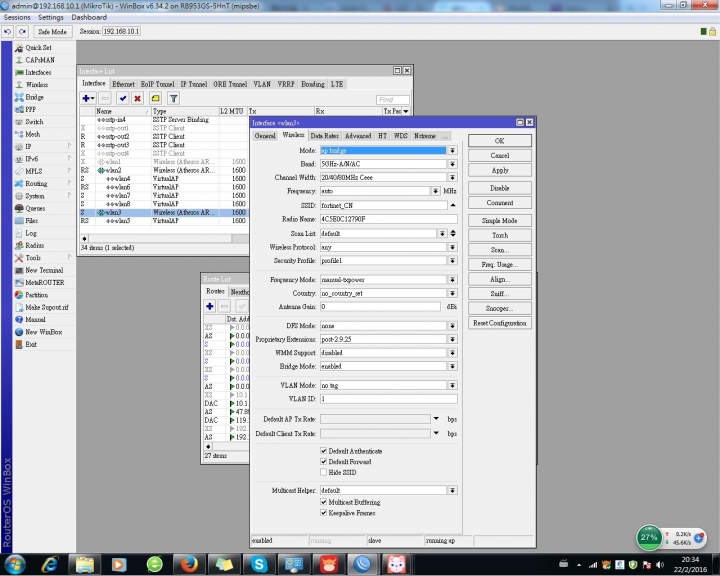
Task: Open Partition sidebar entry
Action: [36, 295]
